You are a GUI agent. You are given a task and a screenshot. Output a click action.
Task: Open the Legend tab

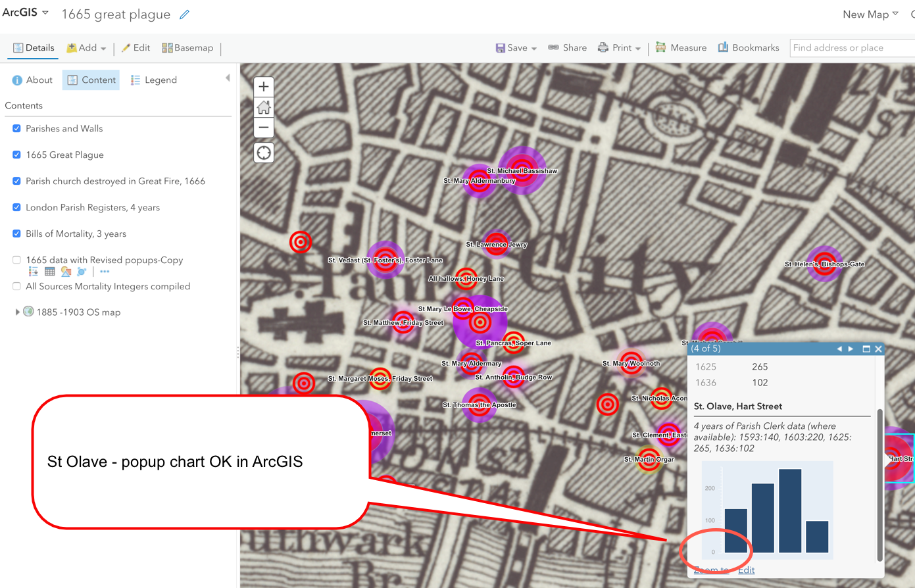coord(154,80)
